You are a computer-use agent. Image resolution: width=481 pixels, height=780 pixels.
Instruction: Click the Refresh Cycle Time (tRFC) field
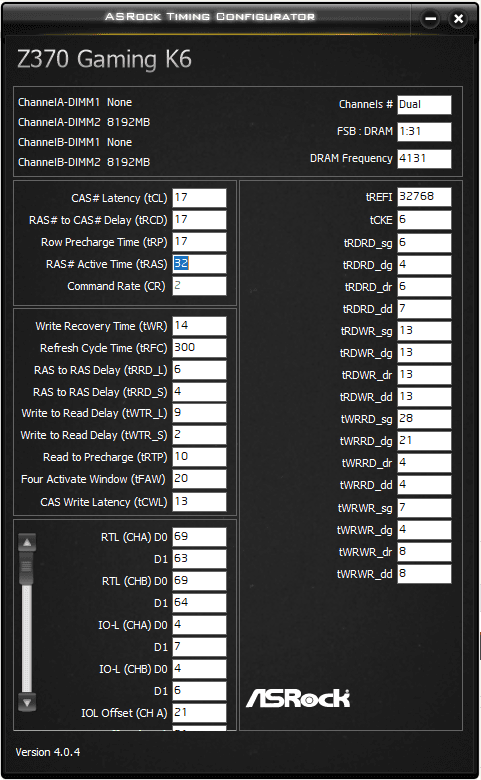pyautogui.click(x=199, y=348)
